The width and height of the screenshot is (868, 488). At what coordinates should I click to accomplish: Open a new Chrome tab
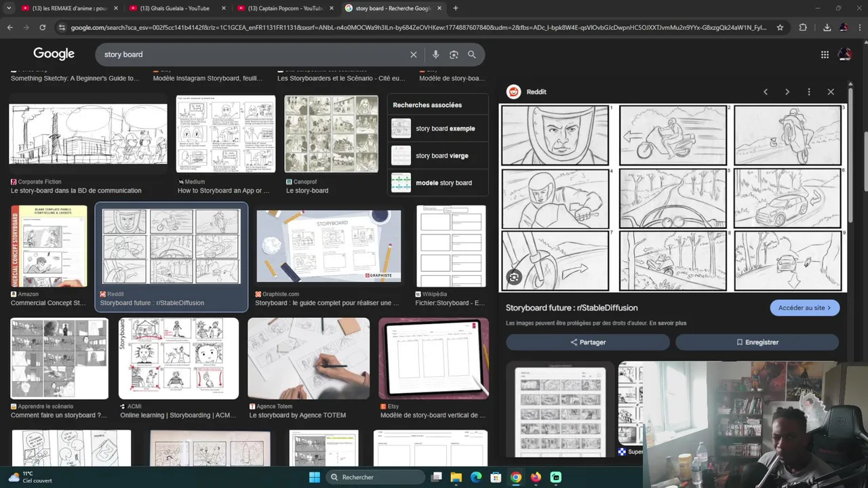456,8
